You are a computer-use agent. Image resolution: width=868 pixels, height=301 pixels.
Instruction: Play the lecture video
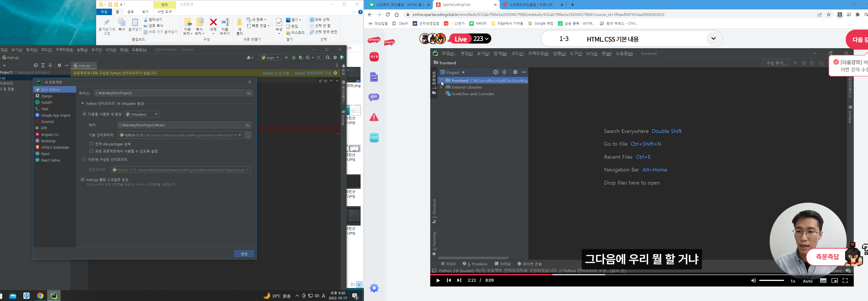[438, 280]
